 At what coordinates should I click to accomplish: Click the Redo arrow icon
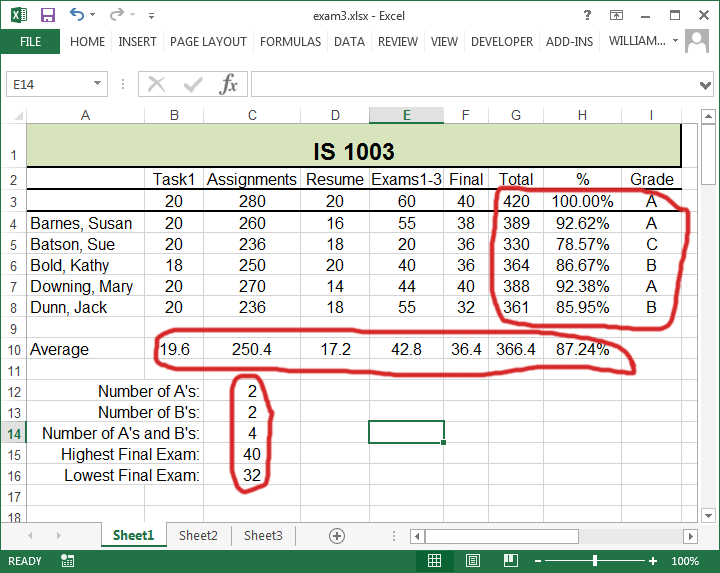(116, 15)
